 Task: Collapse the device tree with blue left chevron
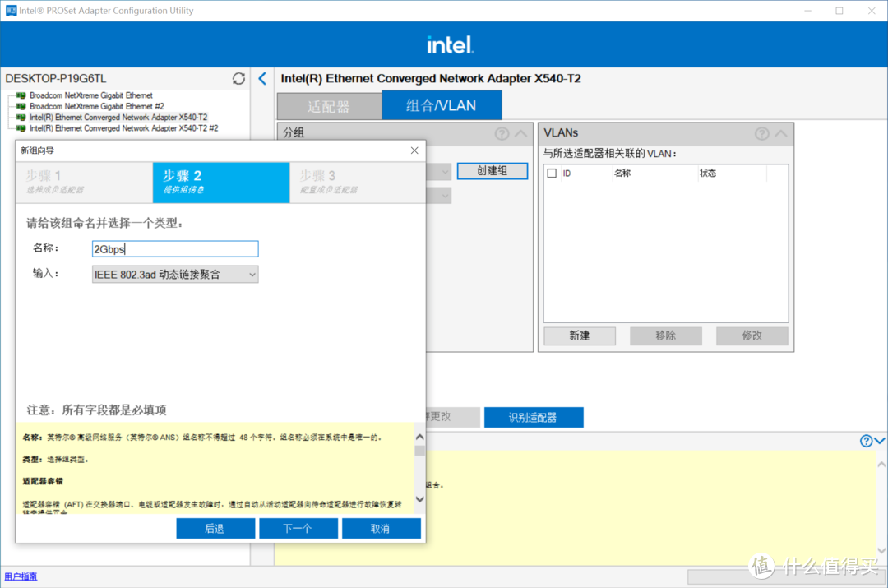coord(262,78)
